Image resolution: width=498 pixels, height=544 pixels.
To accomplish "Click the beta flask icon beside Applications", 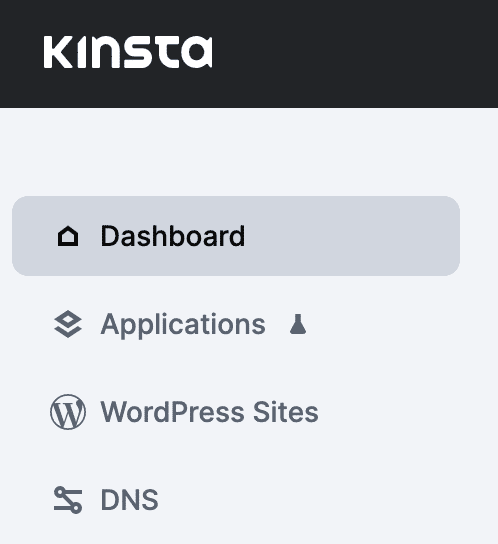I will pos(298,324).
